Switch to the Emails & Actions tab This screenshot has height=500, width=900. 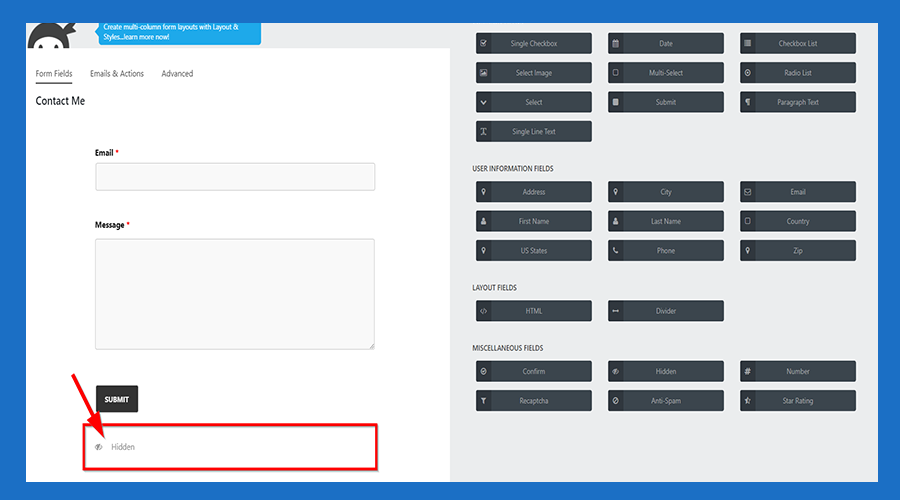pos(117,74)
